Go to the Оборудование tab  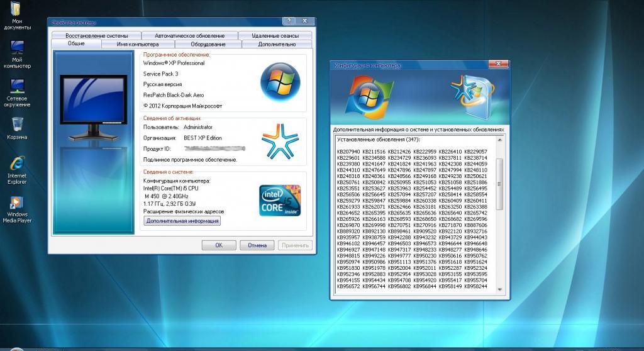[x=208, y=45]
